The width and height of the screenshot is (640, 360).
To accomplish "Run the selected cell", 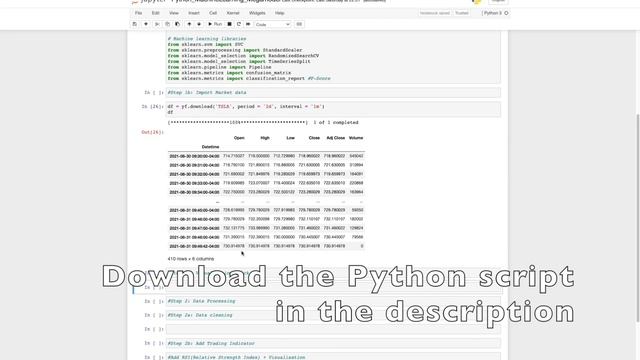I will coord(215,24).
